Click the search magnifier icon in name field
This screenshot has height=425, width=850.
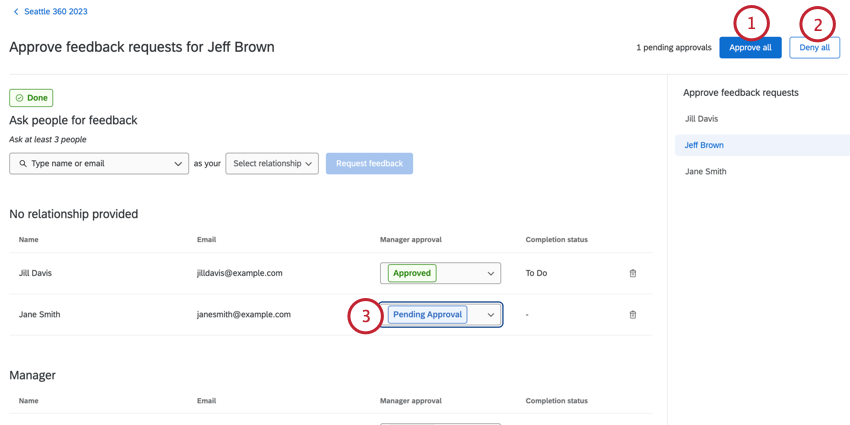point(23,164)
